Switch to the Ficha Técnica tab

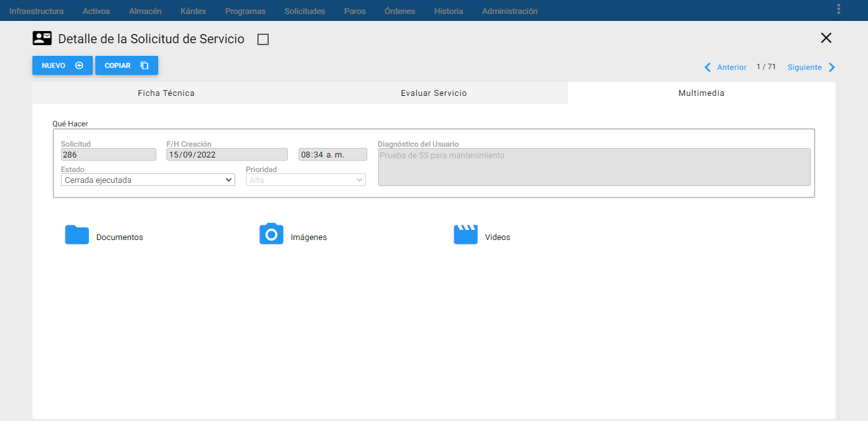coord(166,93)
